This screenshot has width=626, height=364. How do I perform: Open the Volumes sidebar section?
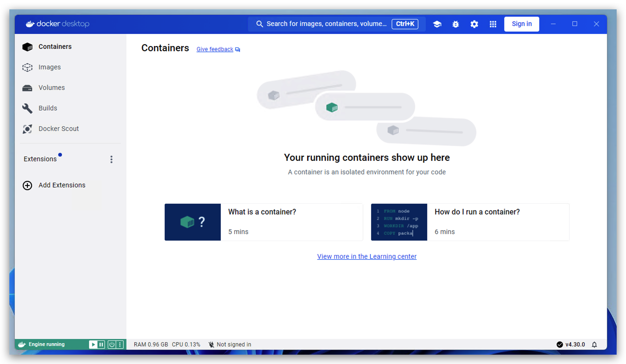pos(70,88)
